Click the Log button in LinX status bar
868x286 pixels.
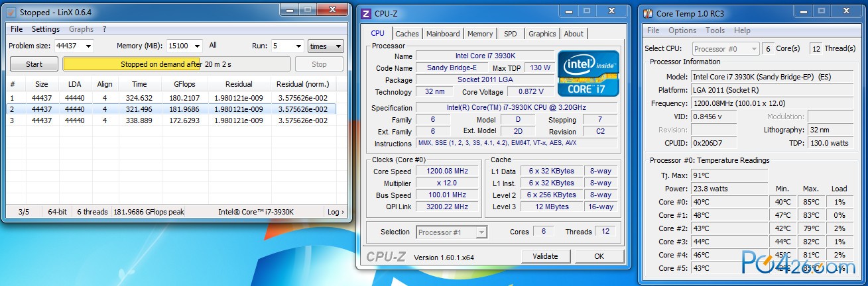336,212
